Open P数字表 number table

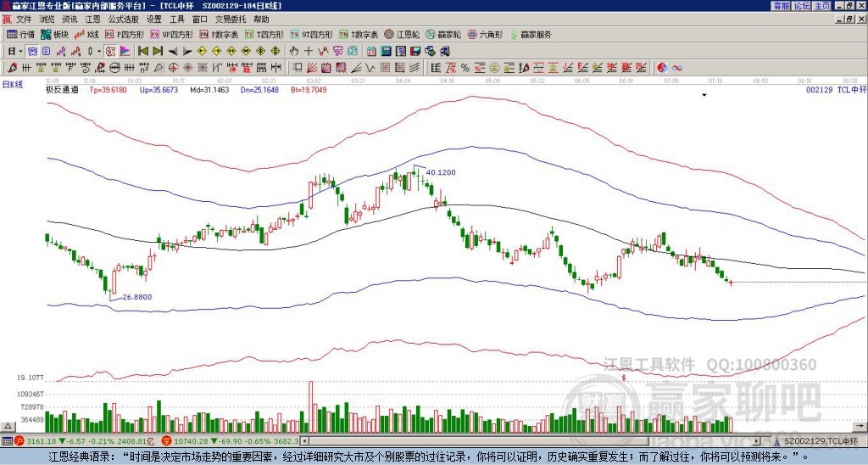[219, 34]
